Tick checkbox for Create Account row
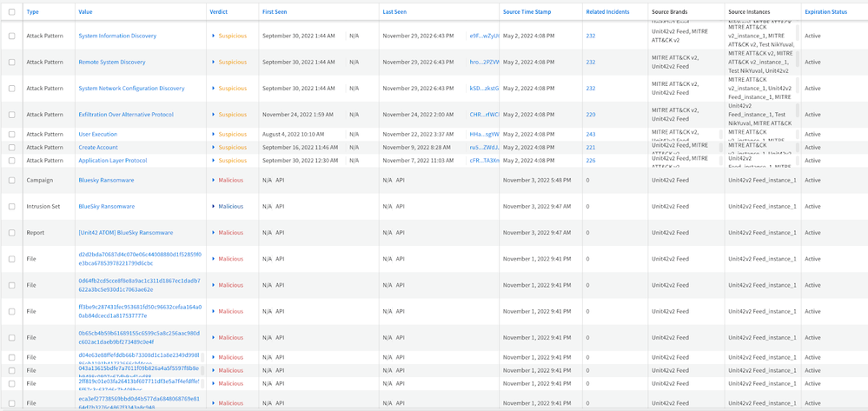Screen dimensions: 868x411 click(x=11, y=148)
